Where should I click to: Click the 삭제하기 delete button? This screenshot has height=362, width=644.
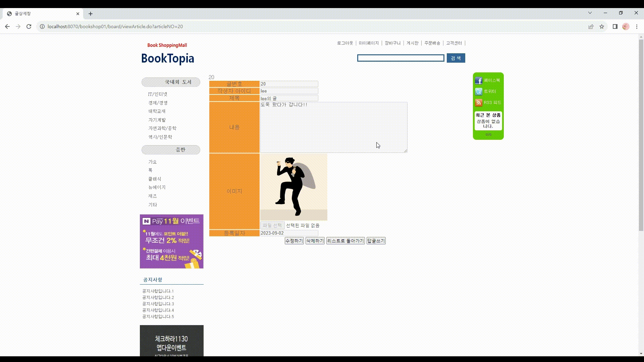[x=315, y=241]
